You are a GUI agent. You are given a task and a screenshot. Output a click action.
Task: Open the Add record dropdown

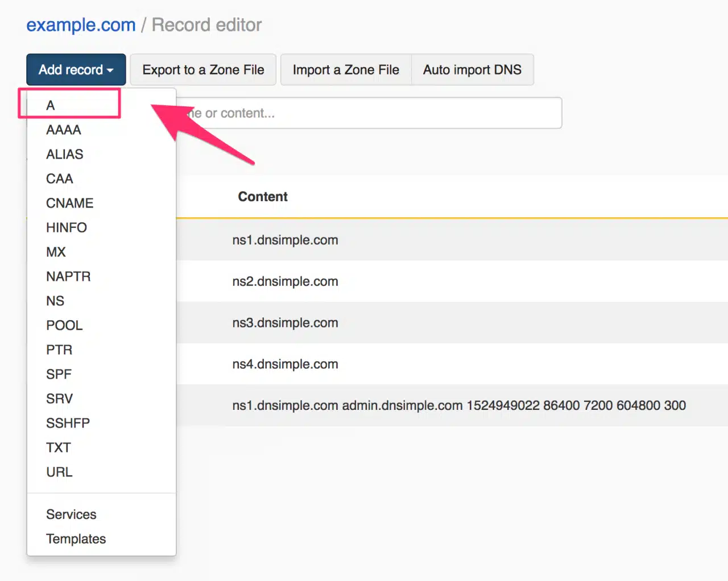pyautogui.click(x=76, y=70)
